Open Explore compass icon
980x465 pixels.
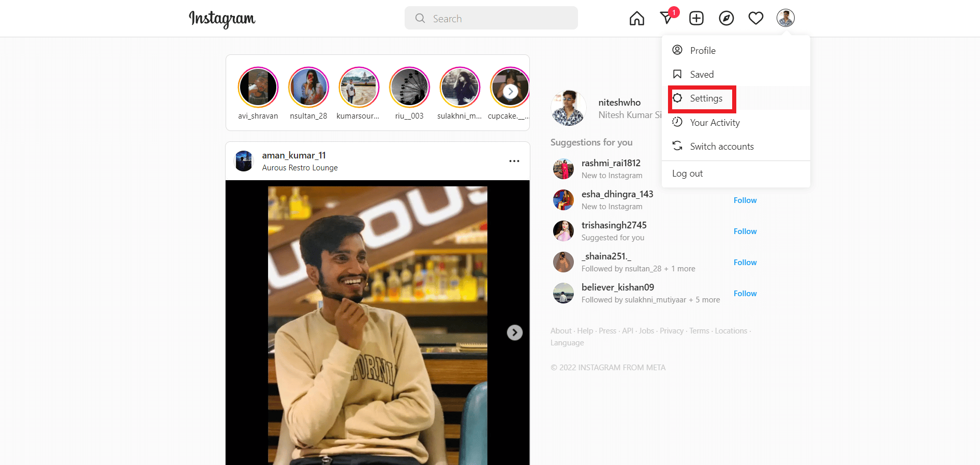point(726,18)
